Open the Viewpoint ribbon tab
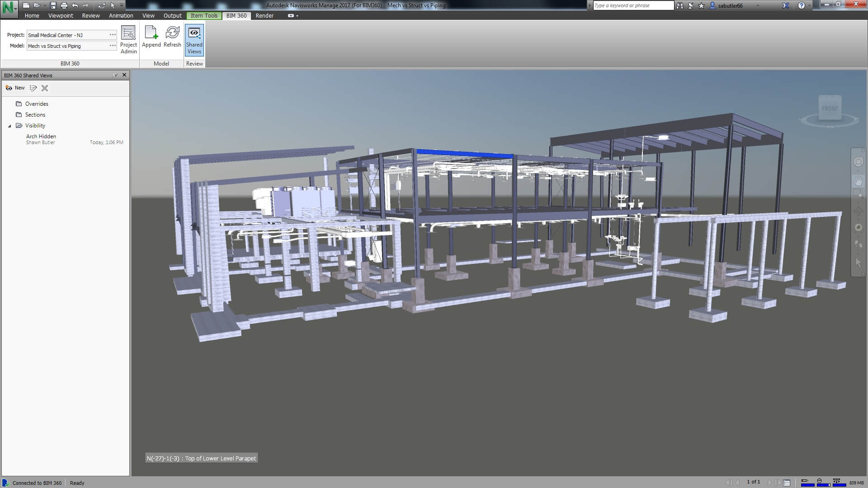This screenshot has height=488, width=868. coord(61,15)
